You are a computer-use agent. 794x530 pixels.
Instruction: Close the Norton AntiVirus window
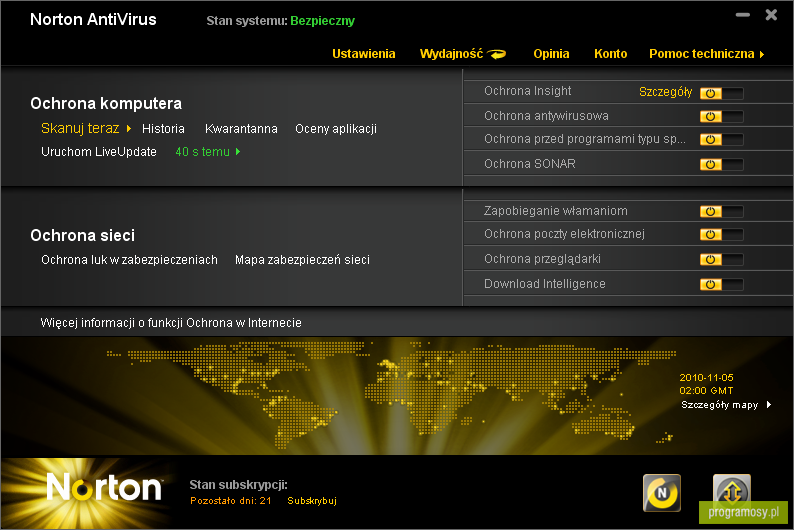click(771, 15)
